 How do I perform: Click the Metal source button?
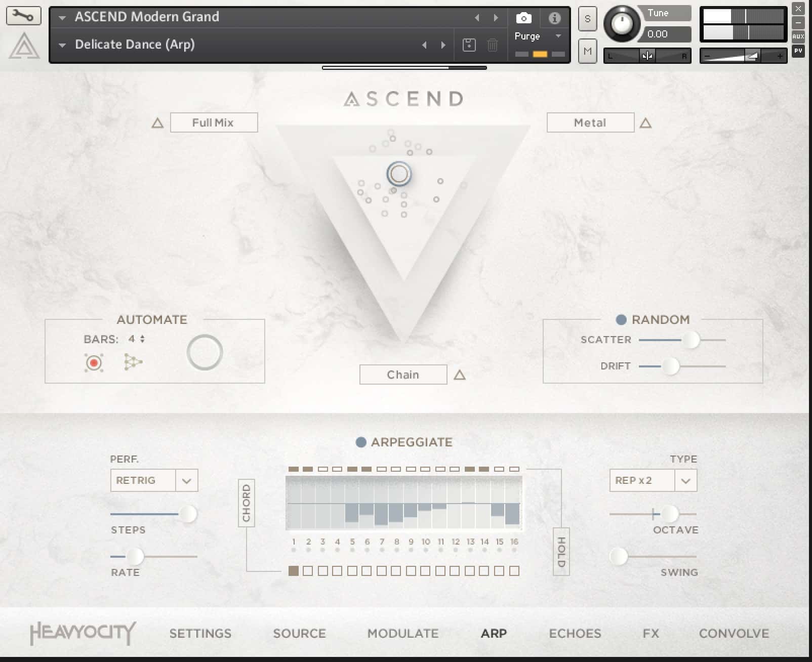(590, 122)
